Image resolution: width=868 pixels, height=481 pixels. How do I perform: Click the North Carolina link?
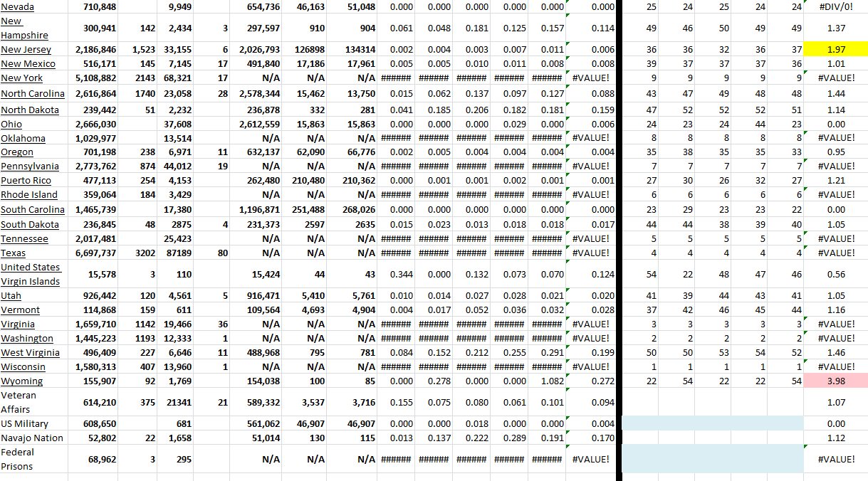pyautogui.click(x=33, y=94)
